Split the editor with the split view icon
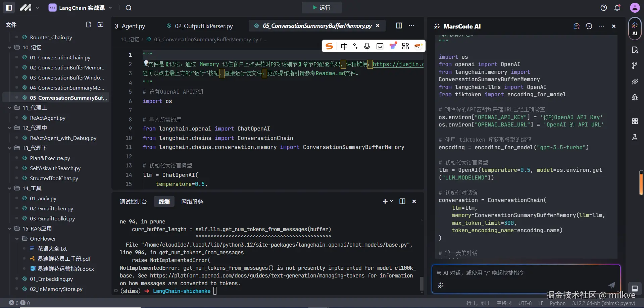Viewport: 644px width, 308px height. pyautogui.click(x=399, y=25)
